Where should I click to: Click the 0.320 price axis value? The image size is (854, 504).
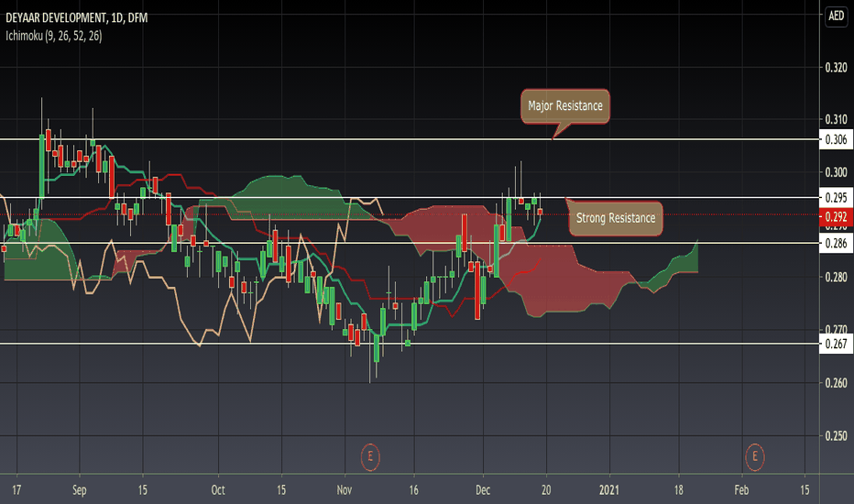(836, 68)
